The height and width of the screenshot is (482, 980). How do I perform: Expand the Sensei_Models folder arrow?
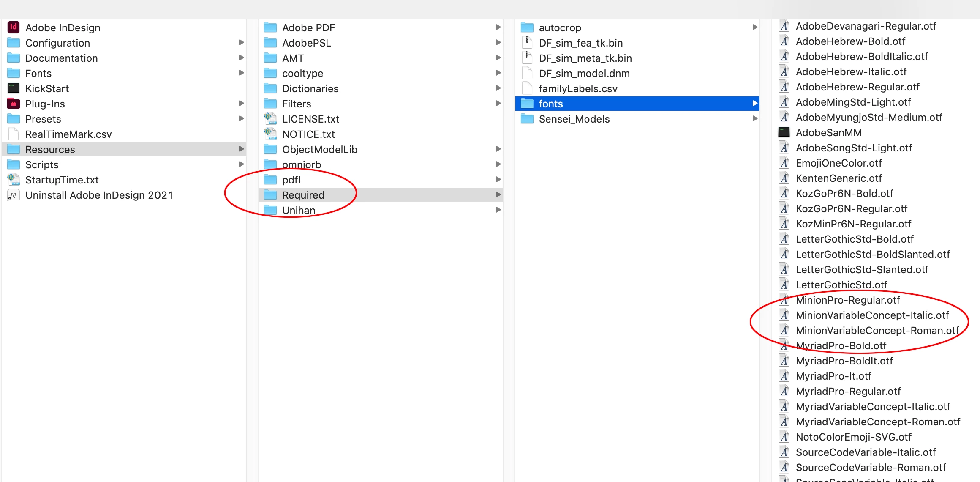(755, 119)
